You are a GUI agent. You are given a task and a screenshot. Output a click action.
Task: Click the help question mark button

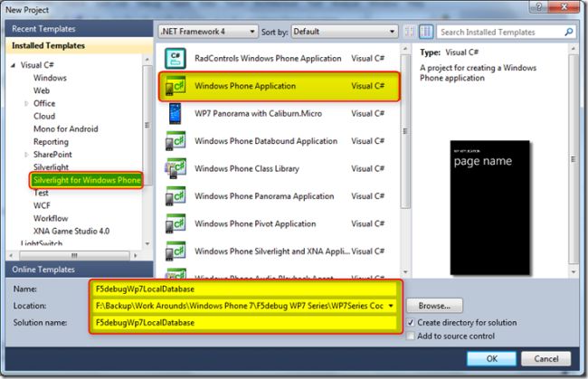pyautogui.click(x=539, y=6)
